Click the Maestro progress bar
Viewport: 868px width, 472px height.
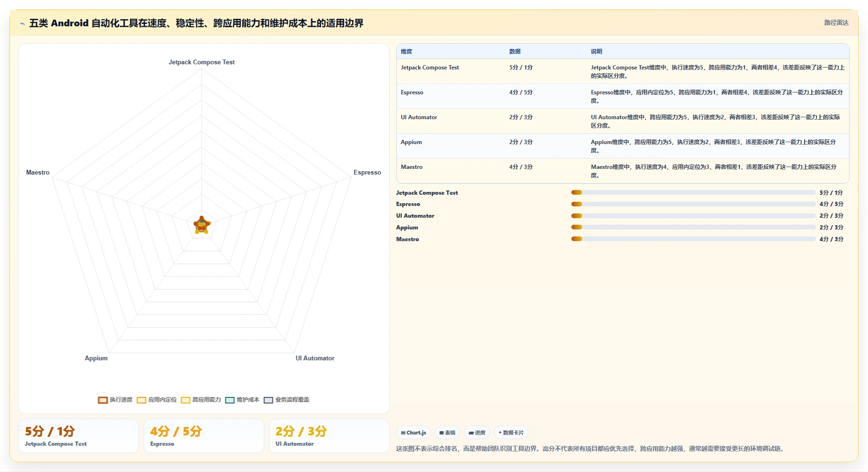point(693,239)
